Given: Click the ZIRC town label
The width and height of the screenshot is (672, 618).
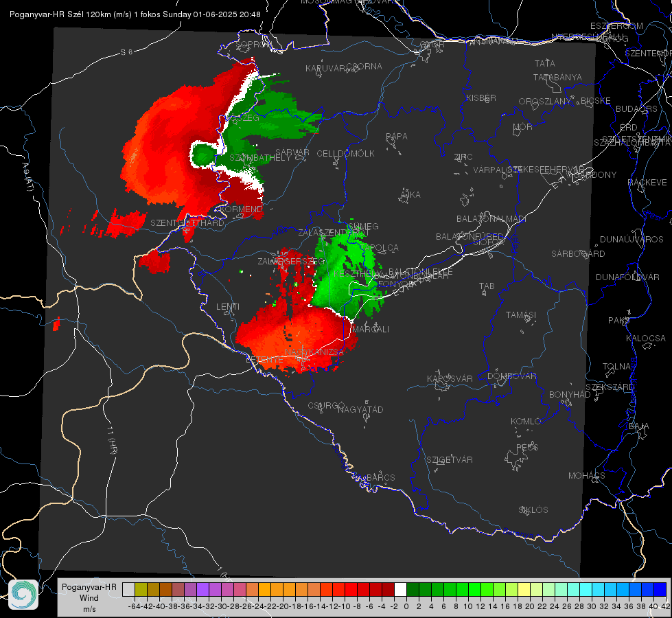Looking at the screenshot, I should point(463,157).
